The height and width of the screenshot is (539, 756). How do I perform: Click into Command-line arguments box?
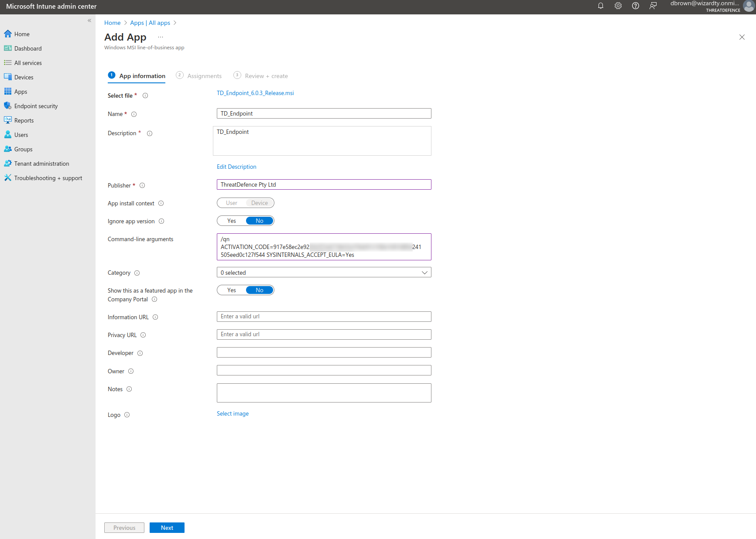point(324,247)
